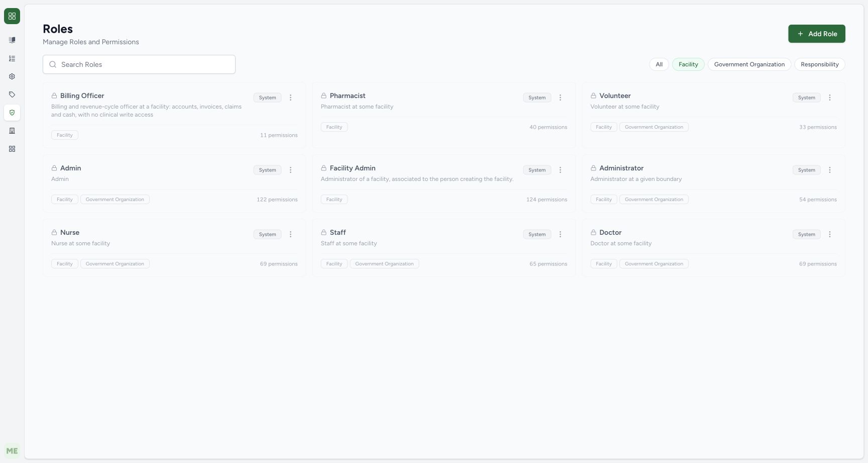Open the book icon in sidebar
868x463 pixels.
tap(12, 40)
